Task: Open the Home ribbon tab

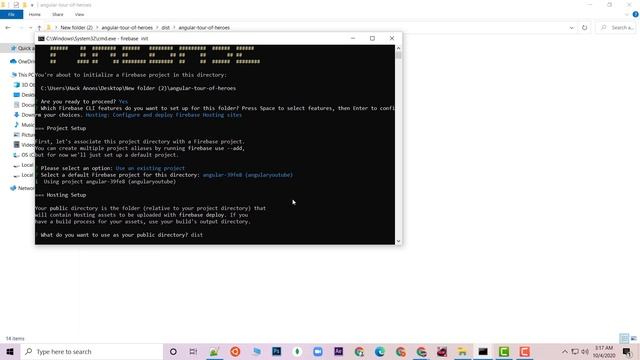Action: (x=35, y=14)
